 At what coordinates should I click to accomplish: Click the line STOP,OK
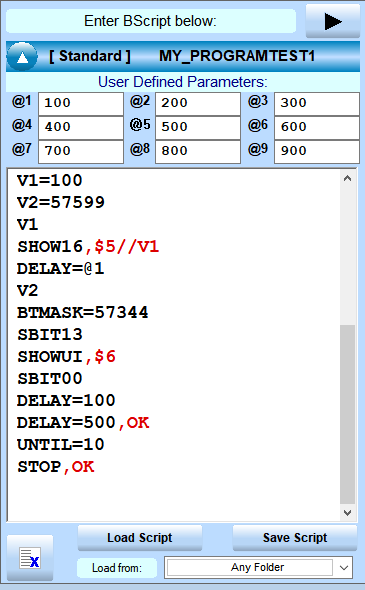pyautogui.click(x=56, y=467)
